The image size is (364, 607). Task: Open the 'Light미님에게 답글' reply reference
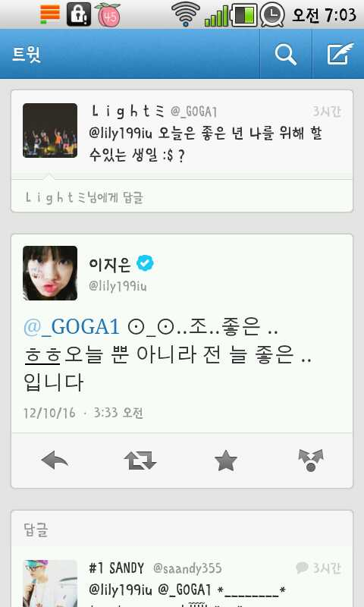point(84,197)
